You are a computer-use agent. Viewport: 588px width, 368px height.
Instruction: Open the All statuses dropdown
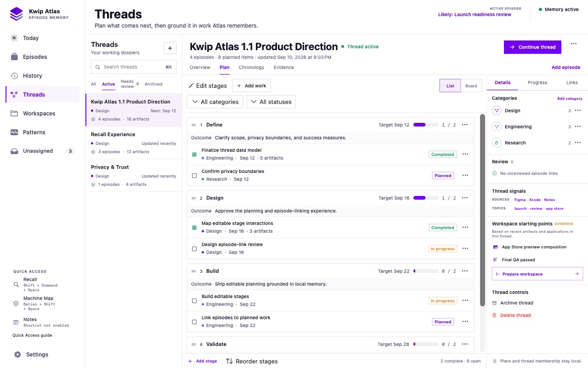tap(271, 102)
